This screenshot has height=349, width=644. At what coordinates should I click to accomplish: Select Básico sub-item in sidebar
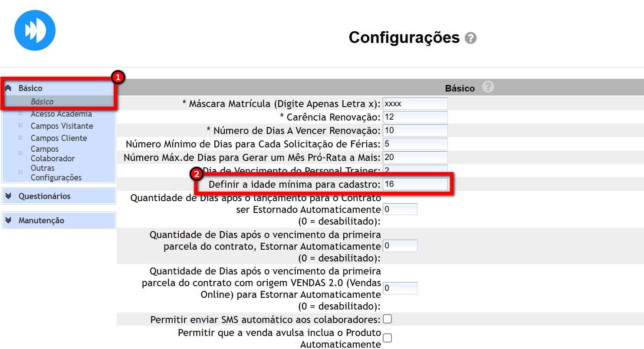pyautogui.click(x=42, y=101)
